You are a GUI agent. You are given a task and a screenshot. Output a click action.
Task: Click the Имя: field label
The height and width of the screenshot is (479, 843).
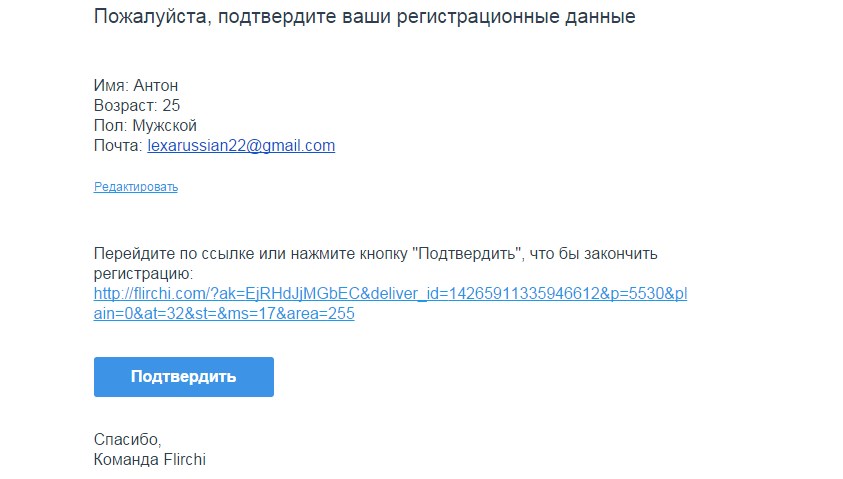[111, 85]
